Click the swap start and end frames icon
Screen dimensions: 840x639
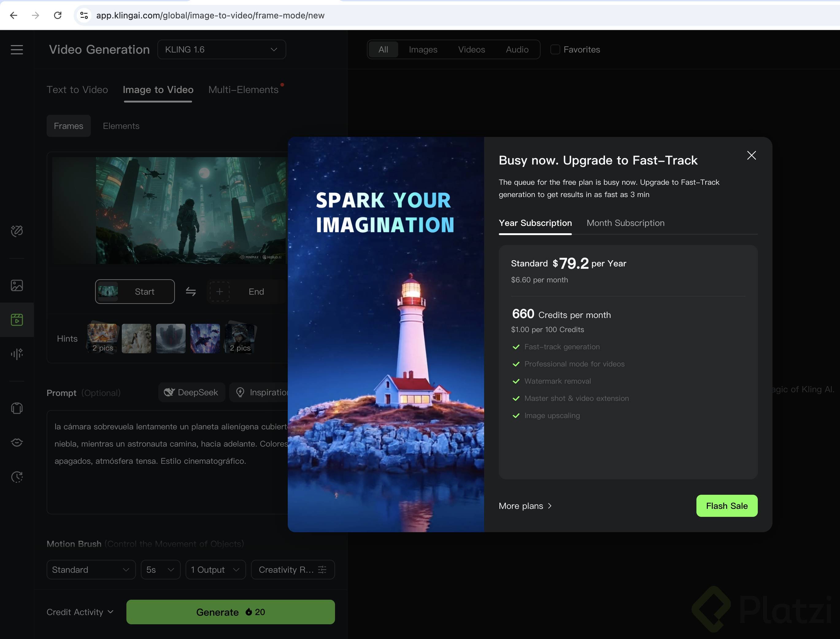coord(191,292)
